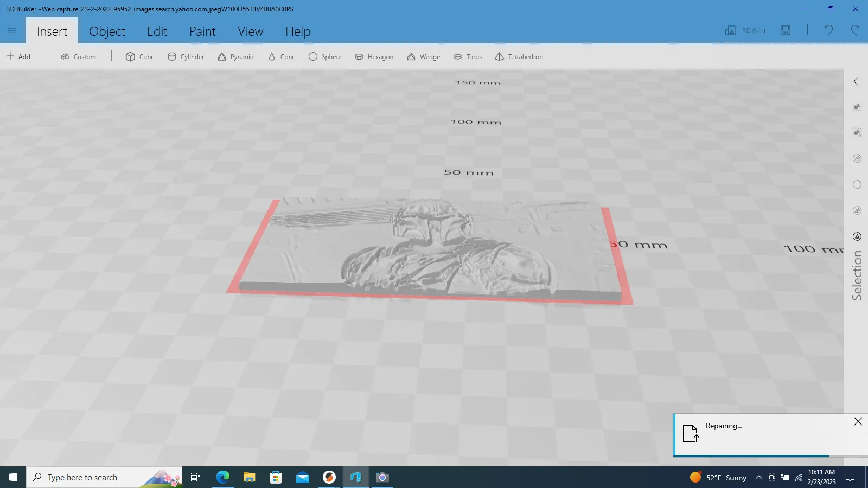Dismiss the Repairing notification
Viewport: 868px width, 488px height.
[x=858, y=422]
